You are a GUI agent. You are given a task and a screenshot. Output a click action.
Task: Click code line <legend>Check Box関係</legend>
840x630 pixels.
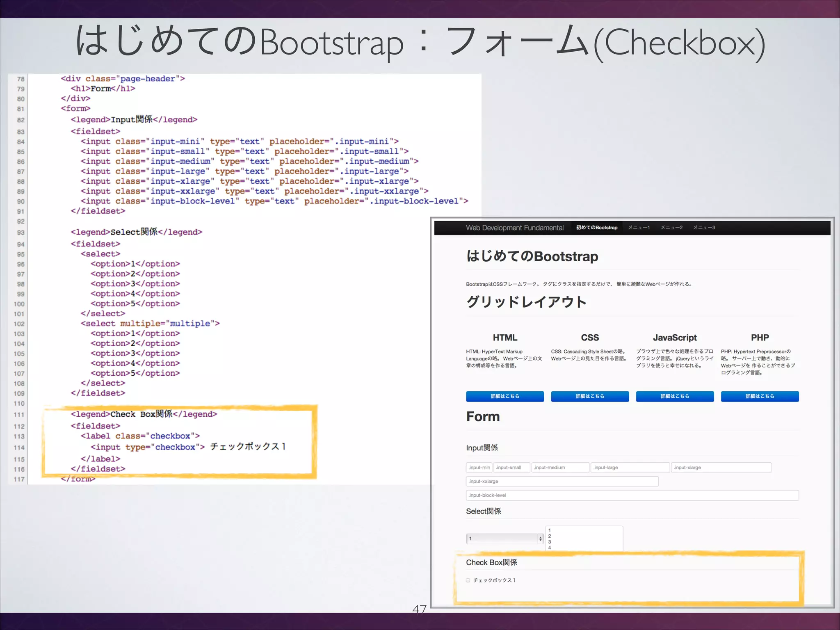point(144,414)
